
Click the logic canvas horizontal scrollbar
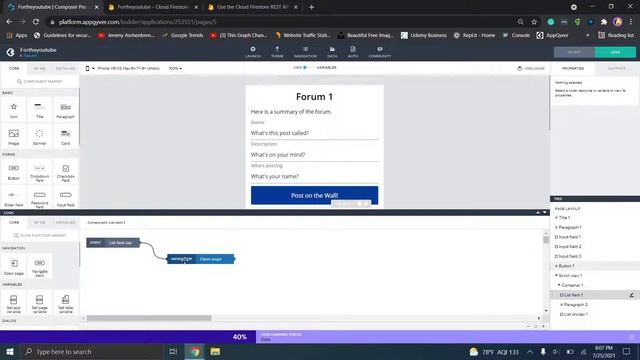tap(149, 318)
